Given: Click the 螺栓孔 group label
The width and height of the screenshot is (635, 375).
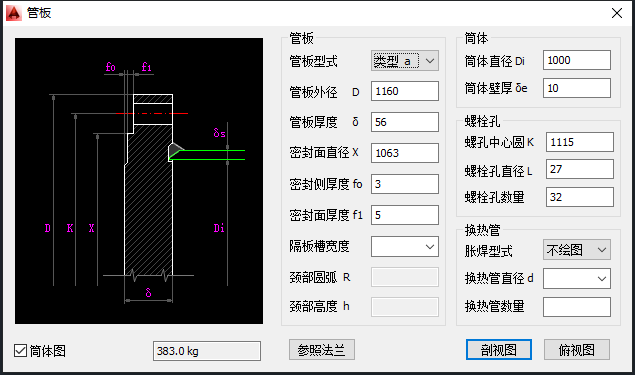Looking at the screenshot, I should coord(482,121).
